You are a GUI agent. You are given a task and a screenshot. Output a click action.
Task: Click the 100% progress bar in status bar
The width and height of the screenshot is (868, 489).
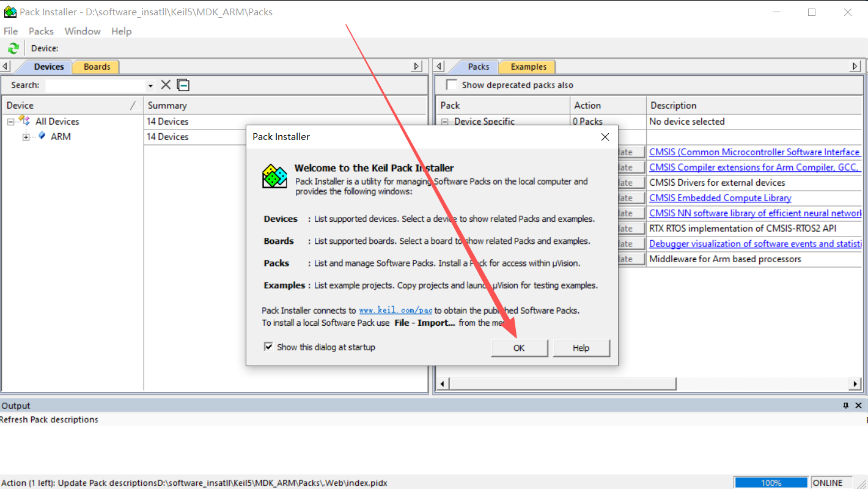point(771,483)
